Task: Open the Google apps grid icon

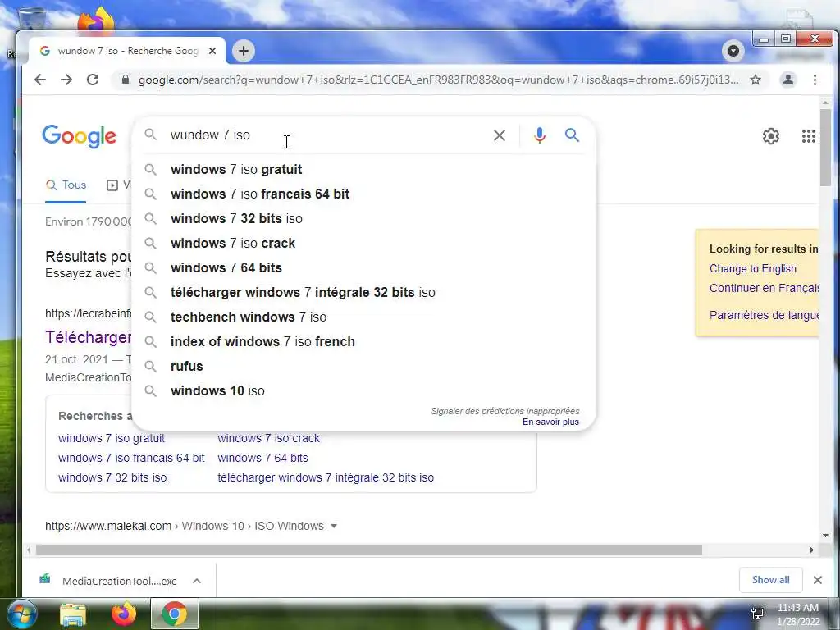Action: pos(808,136)
